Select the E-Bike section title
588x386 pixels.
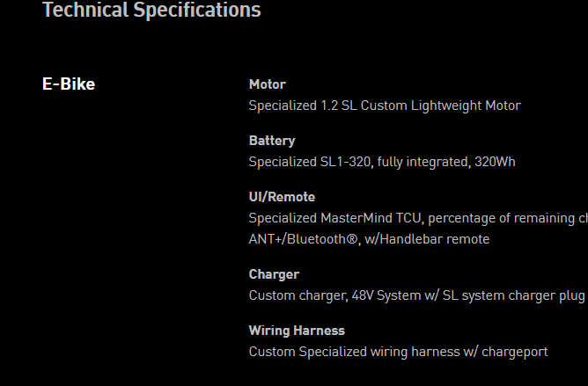click(x=69, y=84)
